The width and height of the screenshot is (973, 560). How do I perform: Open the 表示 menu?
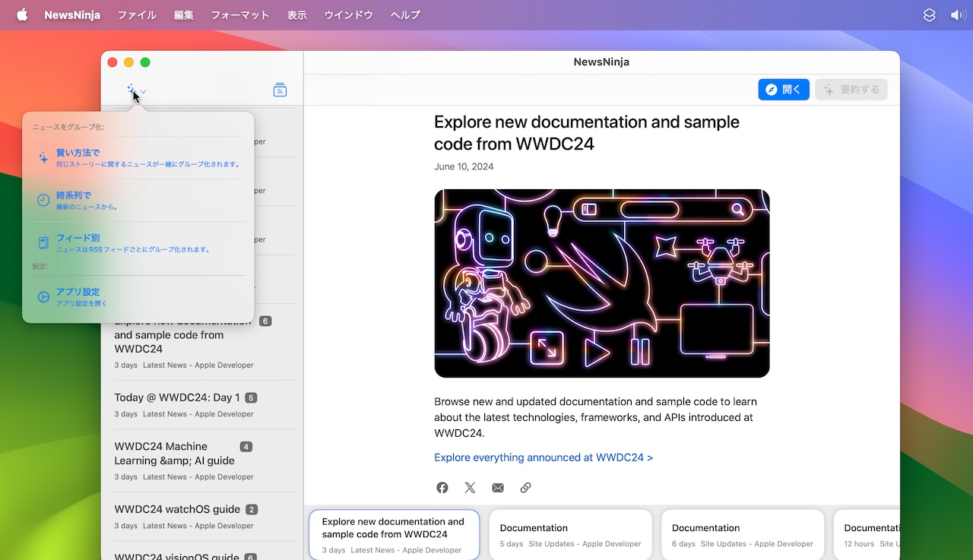click(x=297, y=15)
